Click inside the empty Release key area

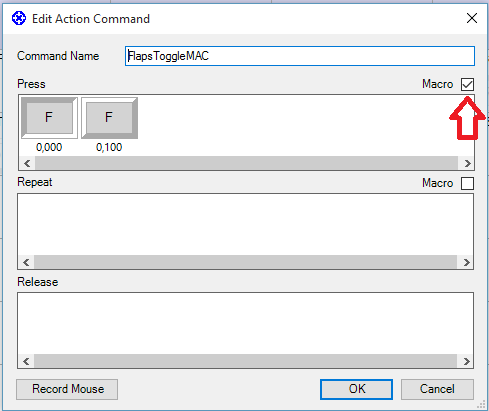coord(246,323)
